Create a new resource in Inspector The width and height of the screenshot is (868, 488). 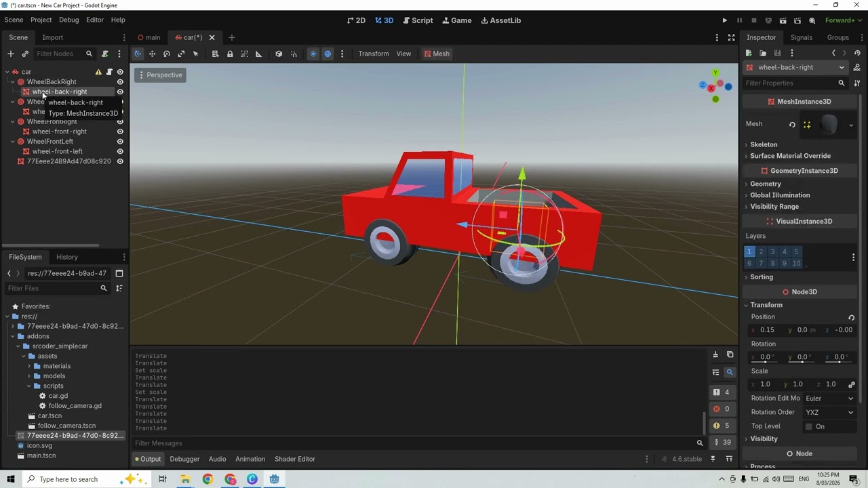pyautogui.click(x=749, y=53)
